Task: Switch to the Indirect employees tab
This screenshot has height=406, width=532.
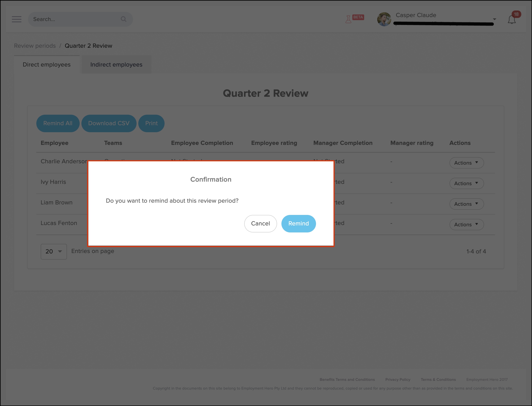Action: 116,65
